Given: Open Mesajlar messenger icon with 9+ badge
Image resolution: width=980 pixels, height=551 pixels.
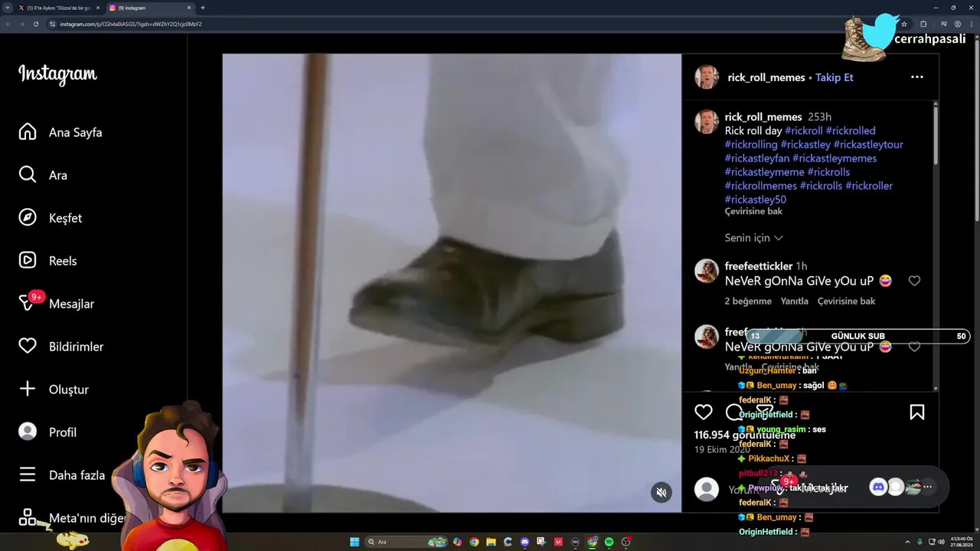Looking at the screenshot, I should click(28, 303).
